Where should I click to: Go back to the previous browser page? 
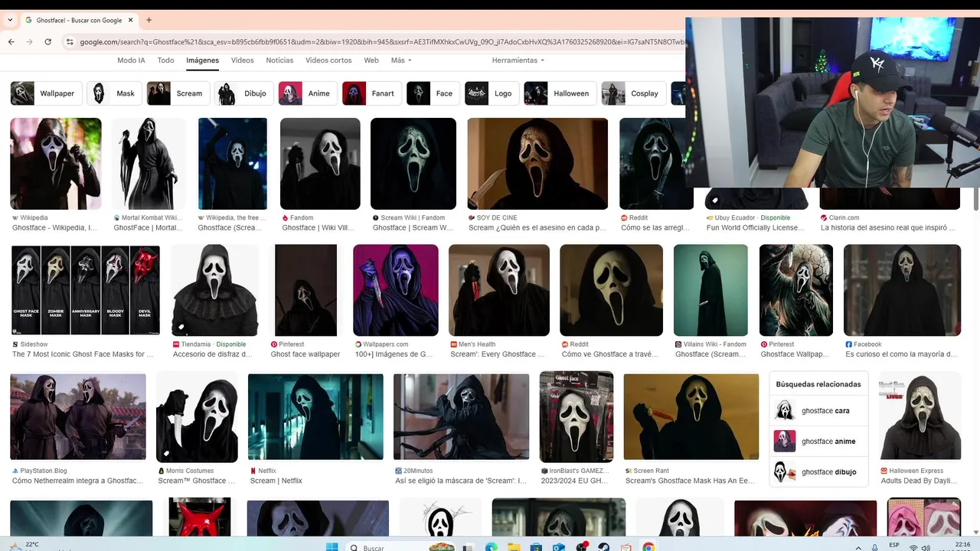click(x=11, y=41)
